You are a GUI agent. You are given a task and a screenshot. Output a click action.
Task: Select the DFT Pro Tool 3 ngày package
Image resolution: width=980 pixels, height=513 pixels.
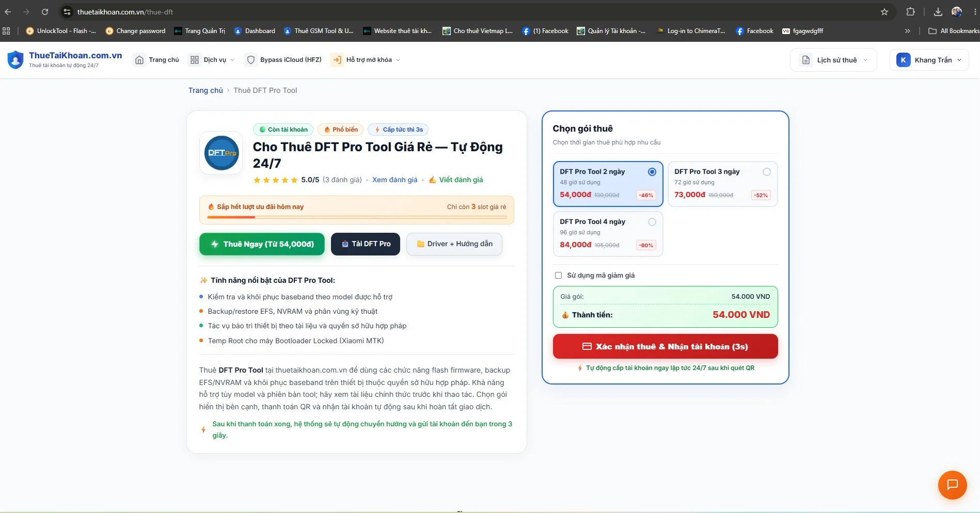click(x=722, y=184)
